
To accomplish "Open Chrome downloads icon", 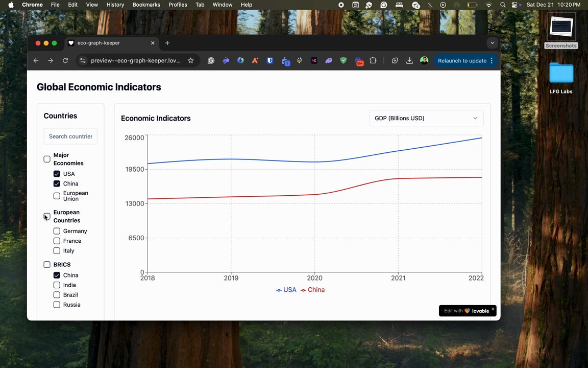I will tap(409, 60).
